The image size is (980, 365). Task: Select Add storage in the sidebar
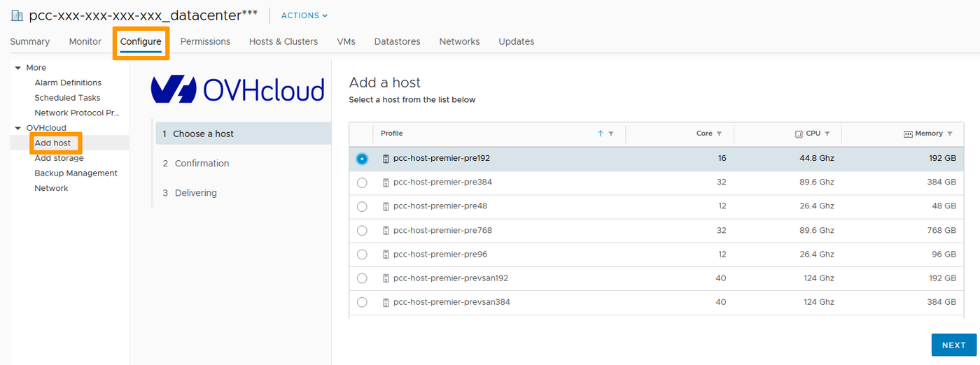(x=59, y=158)
